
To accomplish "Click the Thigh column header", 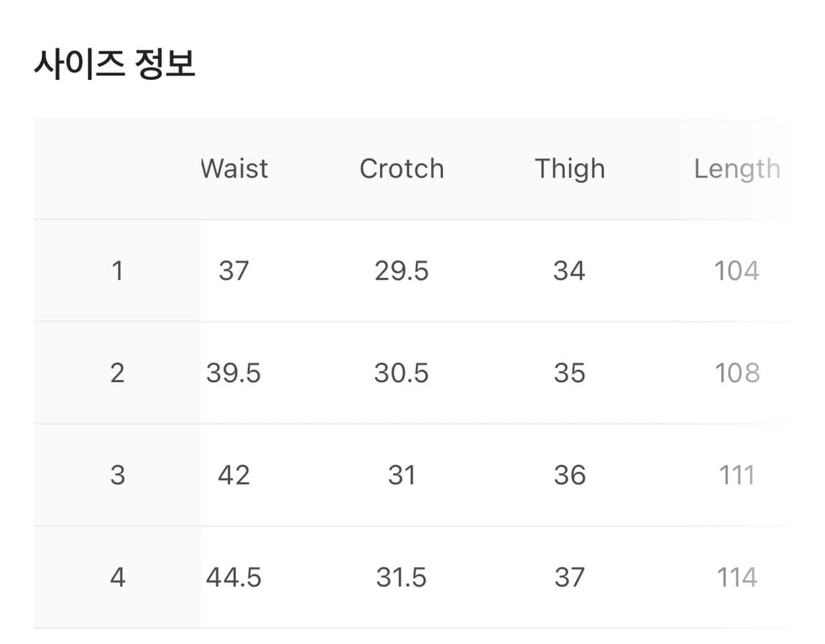I will [x=569, y=169].
